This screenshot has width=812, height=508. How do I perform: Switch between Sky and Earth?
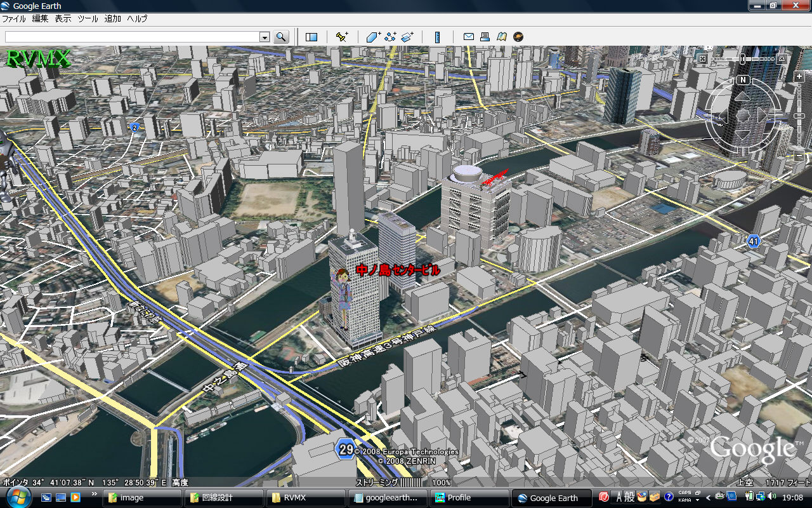click(518, 37)
